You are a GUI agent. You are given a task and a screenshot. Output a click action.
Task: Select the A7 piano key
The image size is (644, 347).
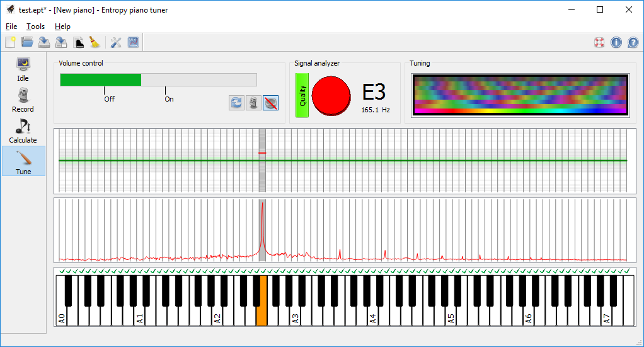pyautogui.click(x=606, y=317)
